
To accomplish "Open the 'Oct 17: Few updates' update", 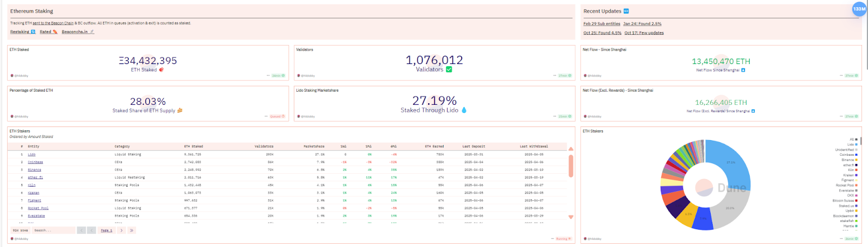I will tap(644, 33).
